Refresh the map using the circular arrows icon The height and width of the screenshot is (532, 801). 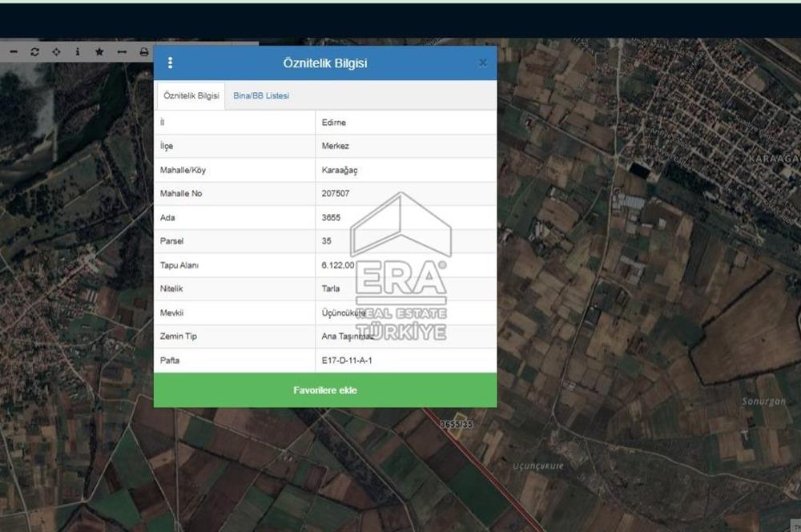(x=34, y=51)
